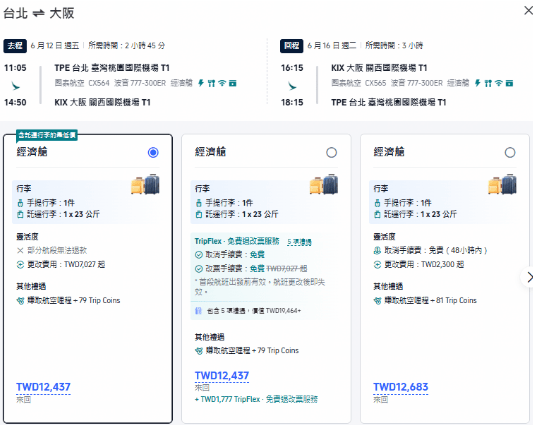
Task: Open TWD12,683 price details link
Action: pos(400,387)
